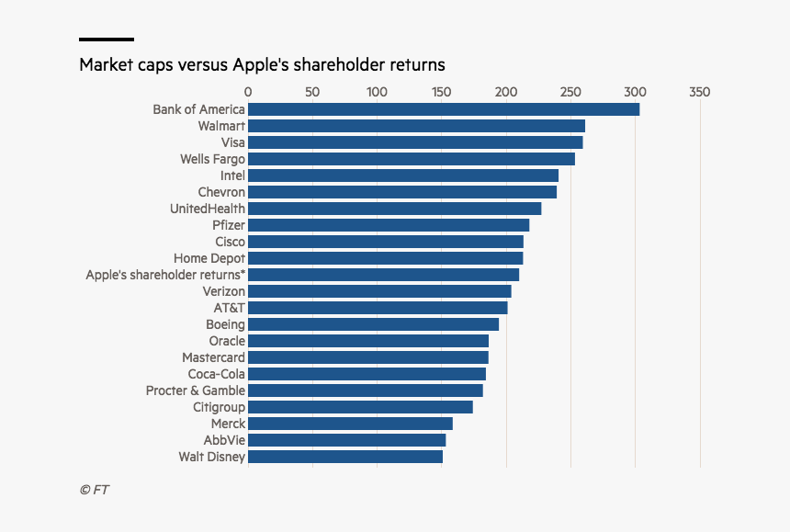Click the Bank of America bar

[444, 109]
